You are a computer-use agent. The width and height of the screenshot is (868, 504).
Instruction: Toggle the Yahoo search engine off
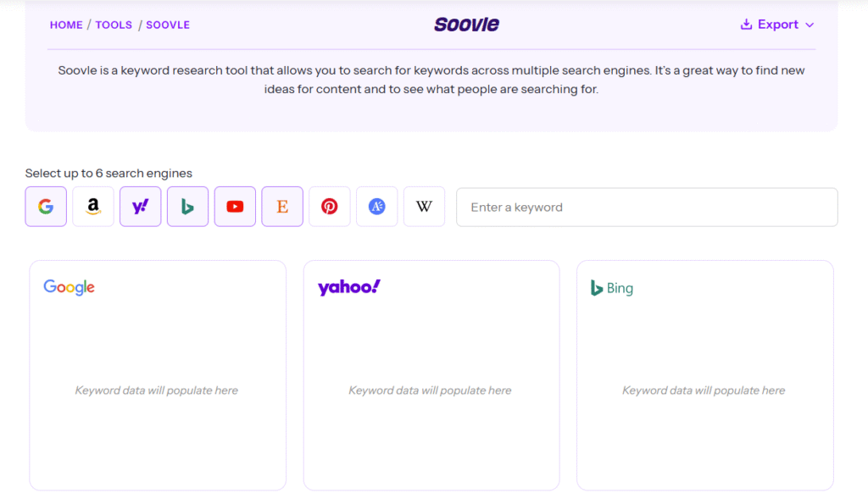coord(141,207)
